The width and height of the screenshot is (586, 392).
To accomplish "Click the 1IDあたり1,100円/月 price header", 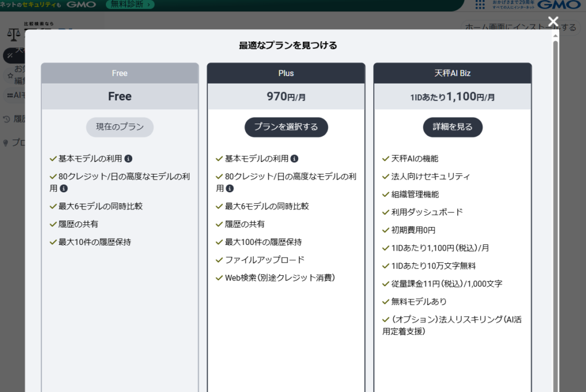I will (x=453, y=97).
